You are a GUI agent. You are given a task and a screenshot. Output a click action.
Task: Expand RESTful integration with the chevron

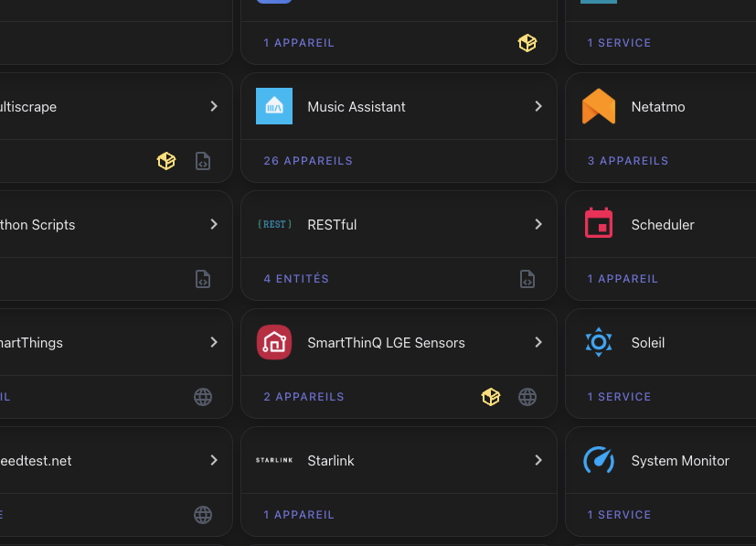[538, 225]
